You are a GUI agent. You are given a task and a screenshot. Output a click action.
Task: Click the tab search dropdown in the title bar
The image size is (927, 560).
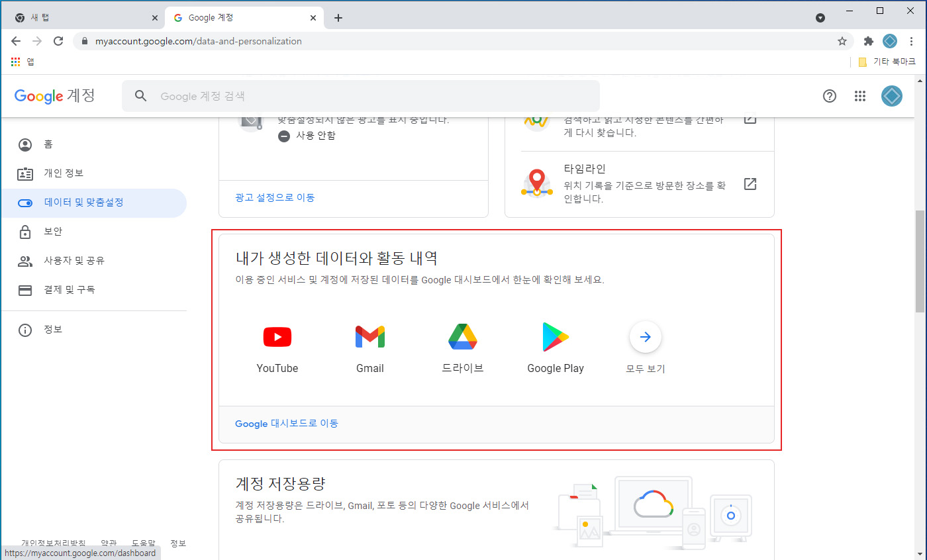pos(820,18)
